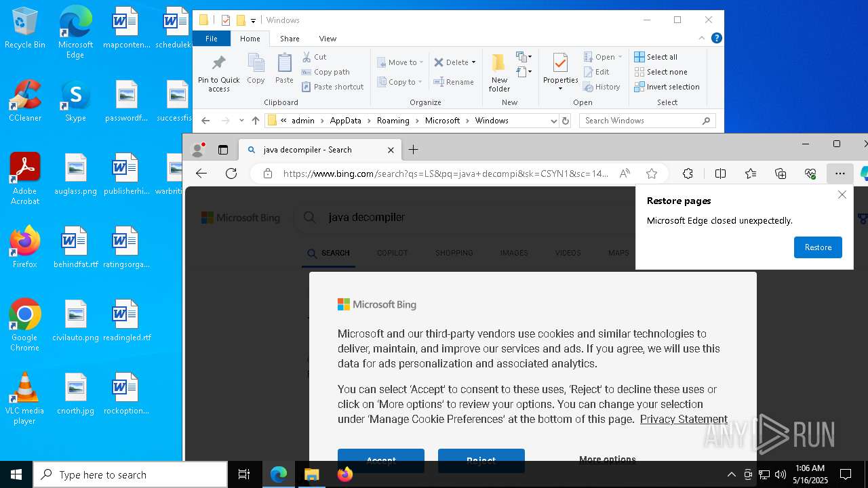Image resolution: width=868 pixels, height=488 pixels.
Task: Click Pin to Quick access icon
Action: (218, 73)
